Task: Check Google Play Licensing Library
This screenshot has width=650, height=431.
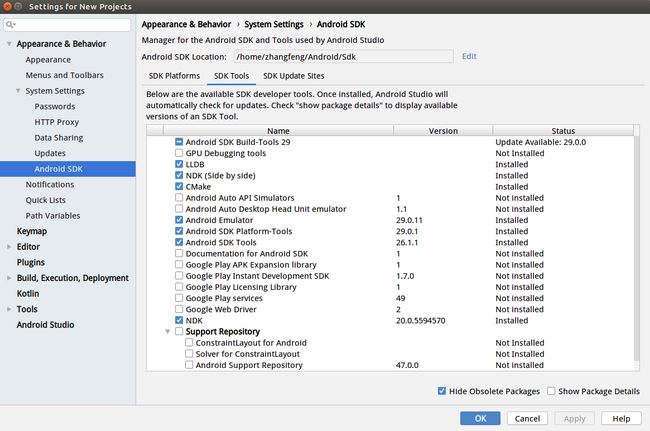Action: click(x=179, y=287)
